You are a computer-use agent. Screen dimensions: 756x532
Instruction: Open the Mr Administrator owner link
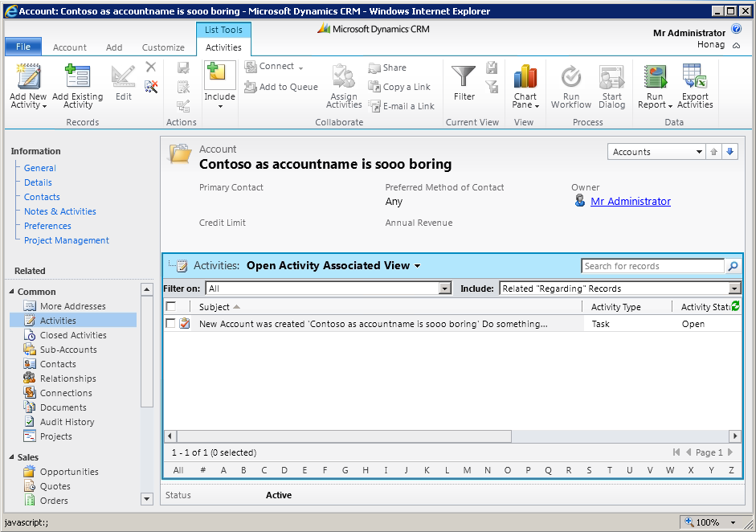click(631, 201)
